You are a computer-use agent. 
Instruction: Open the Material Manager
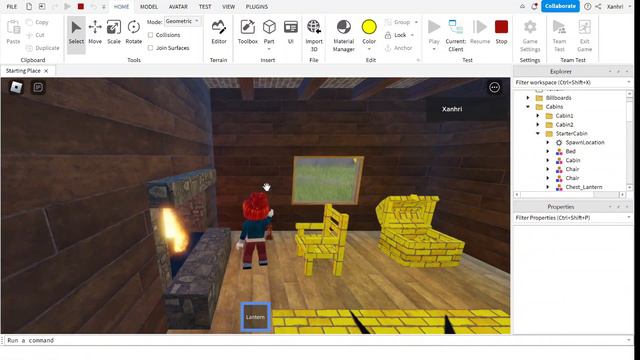click(x=344, y=36)
